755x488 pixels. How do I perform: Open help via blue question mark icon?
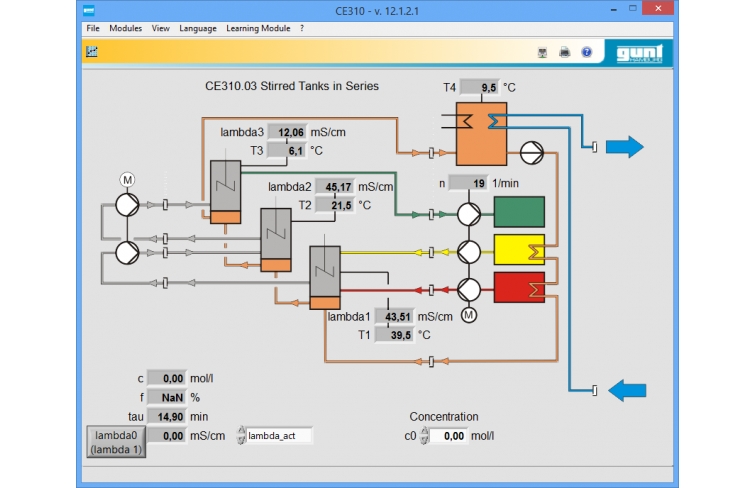tap(587, 52)
